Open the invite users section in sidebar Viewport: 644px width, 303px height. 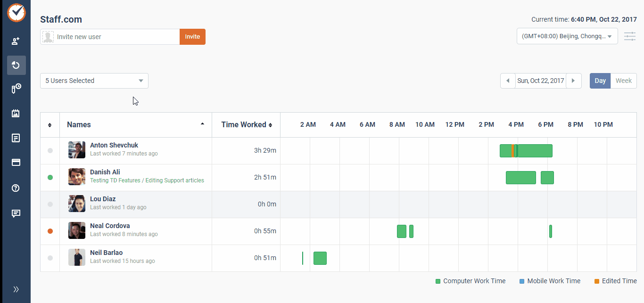(x=16, y=41)
